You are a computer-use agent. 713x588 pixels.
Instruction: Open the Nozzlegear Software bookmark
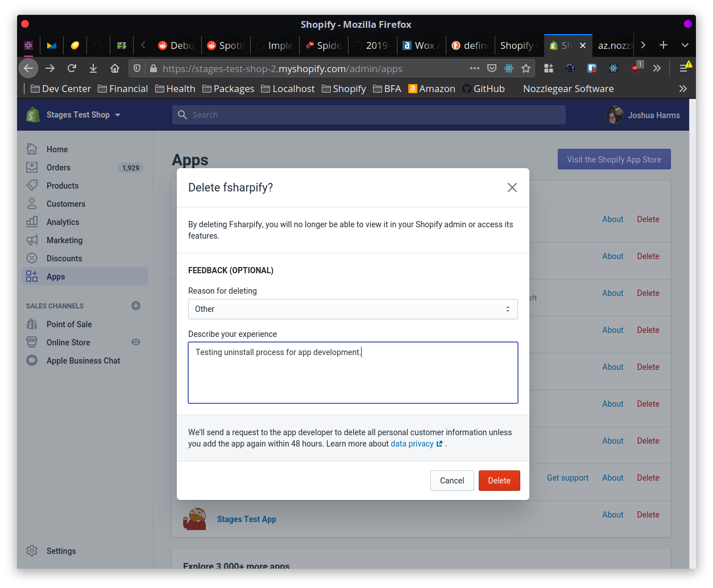click(x=568, y=89)
